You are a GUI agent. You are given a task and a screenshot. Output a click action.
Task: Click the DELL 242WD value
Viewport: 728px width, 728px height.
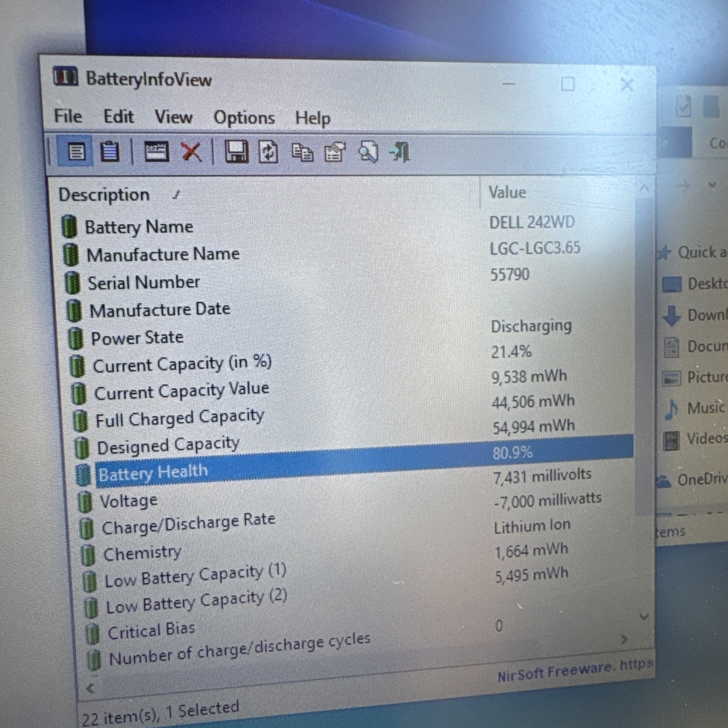tap(532, 222)
